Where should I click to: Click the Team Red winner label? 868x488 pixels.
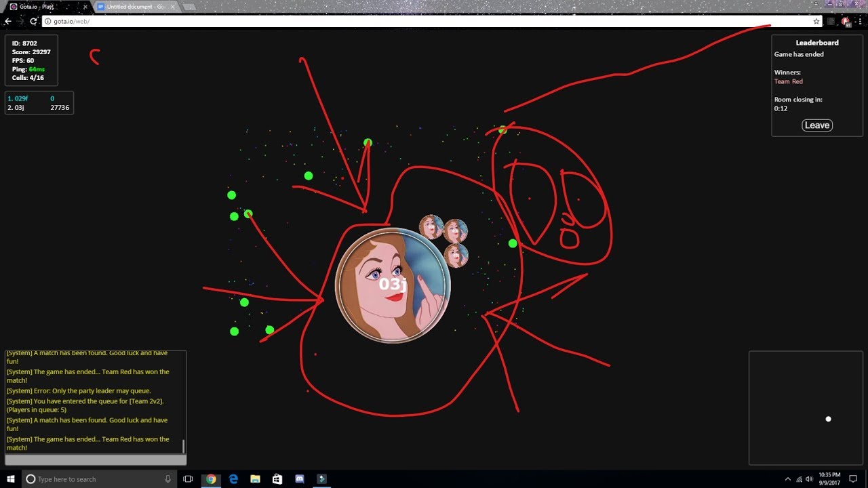pos(789,81)
